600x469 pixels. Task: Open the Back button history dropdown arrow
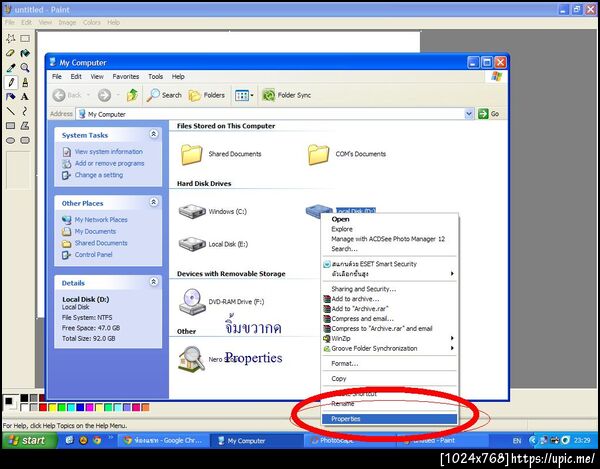pyautogui.click(x=88, y=95)
